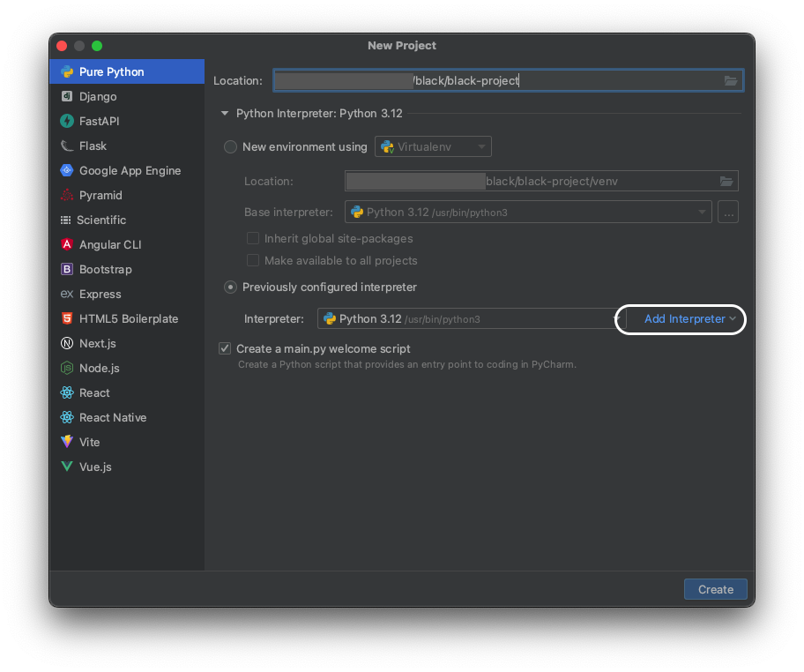Toggle Inherit global site-packages checkbox

pos(253,238)
